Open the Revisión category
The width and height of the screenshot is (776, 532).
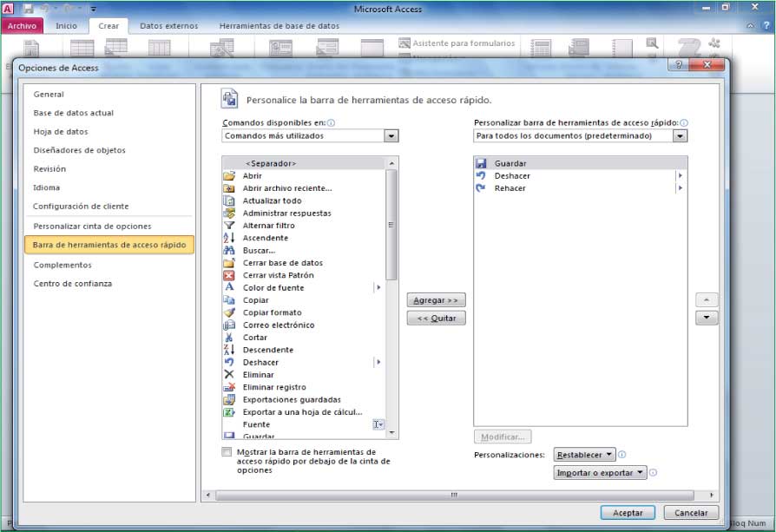point(49,168)
